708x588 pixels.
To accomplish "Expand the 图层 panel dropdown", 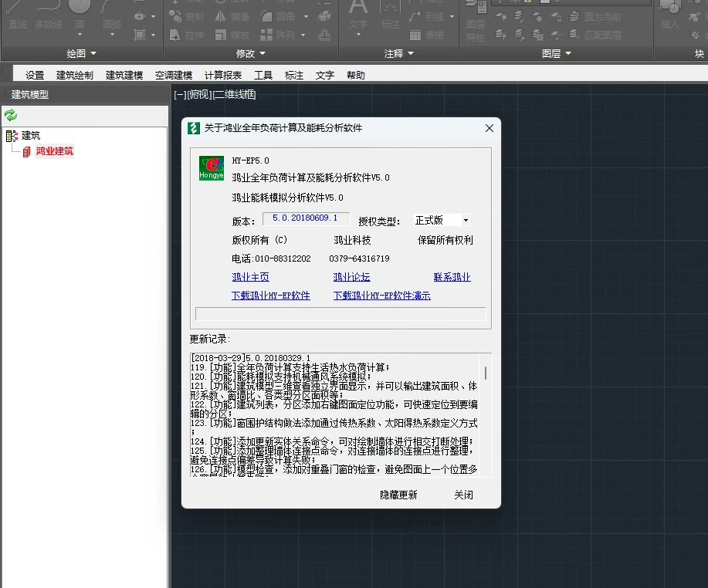I will point(556,53).
